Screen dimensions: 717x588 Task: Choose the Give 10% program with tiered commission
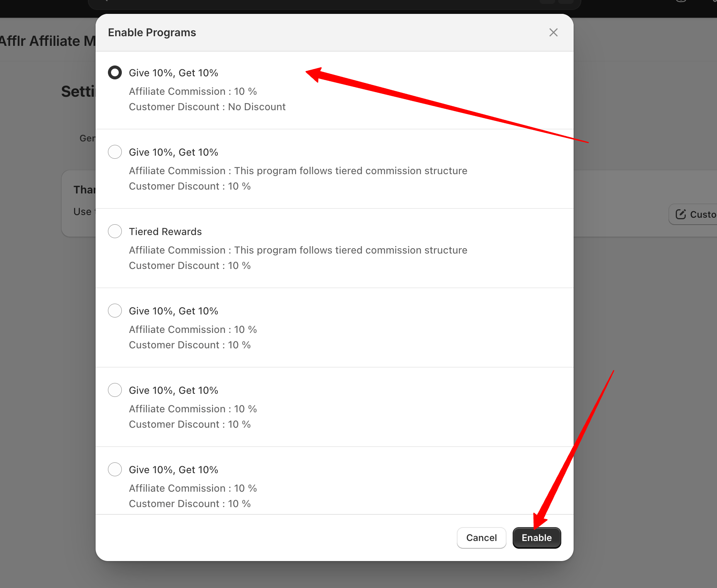click(115, 152)
